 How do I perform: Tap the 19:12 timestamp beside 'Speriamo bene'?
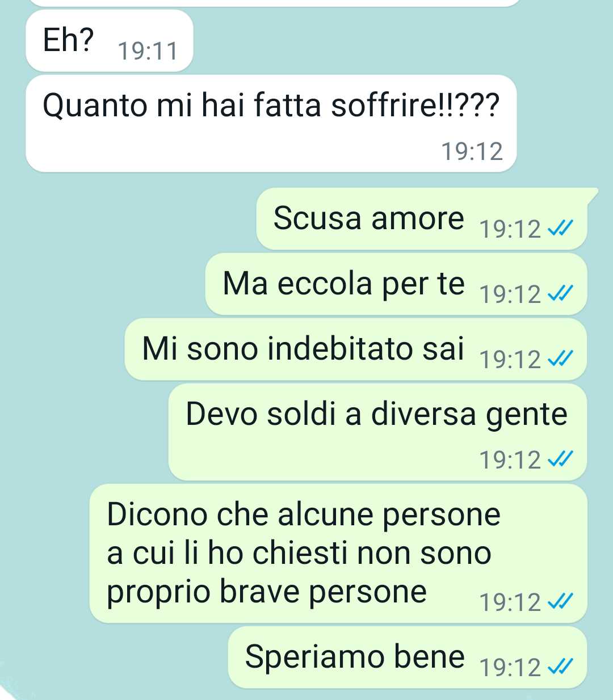(x=510, y=668)
